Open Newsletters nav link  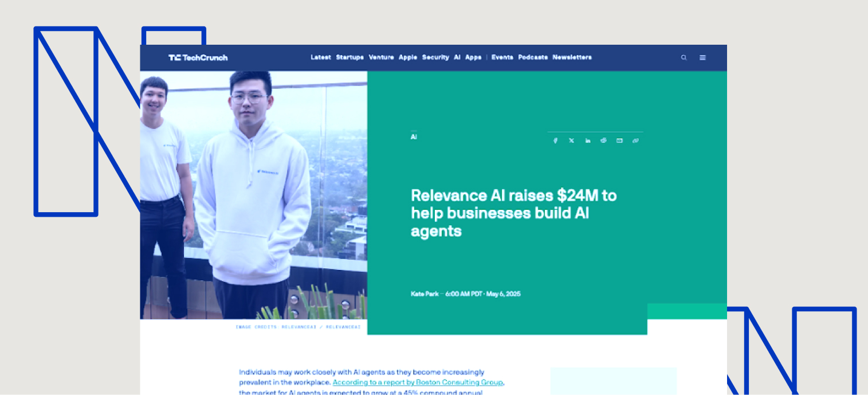coord(572,57)
